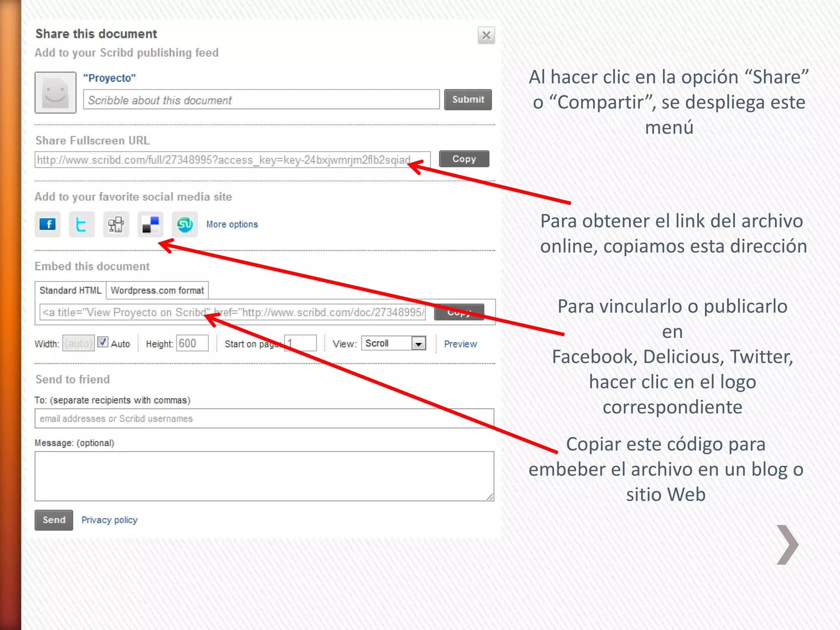Send the document to friend
840x630 pixels.
[54, 520]
